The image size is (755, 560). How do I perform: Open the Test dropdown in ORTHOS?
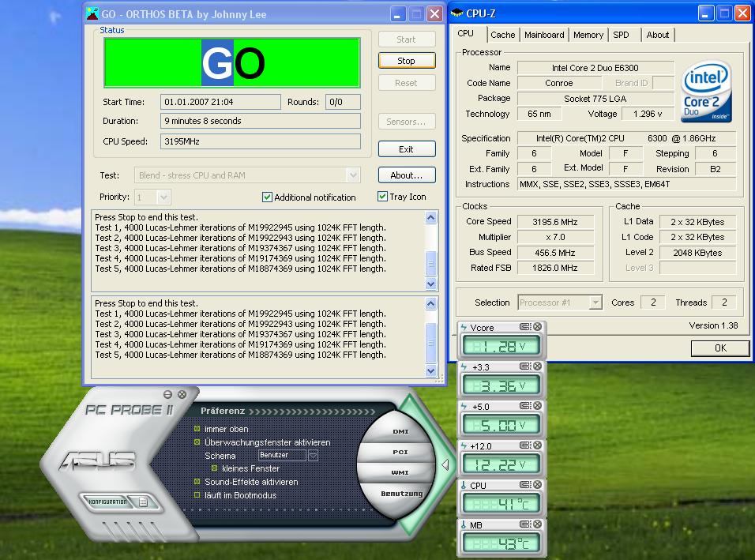pyautogui.click(x=353, y=175)
